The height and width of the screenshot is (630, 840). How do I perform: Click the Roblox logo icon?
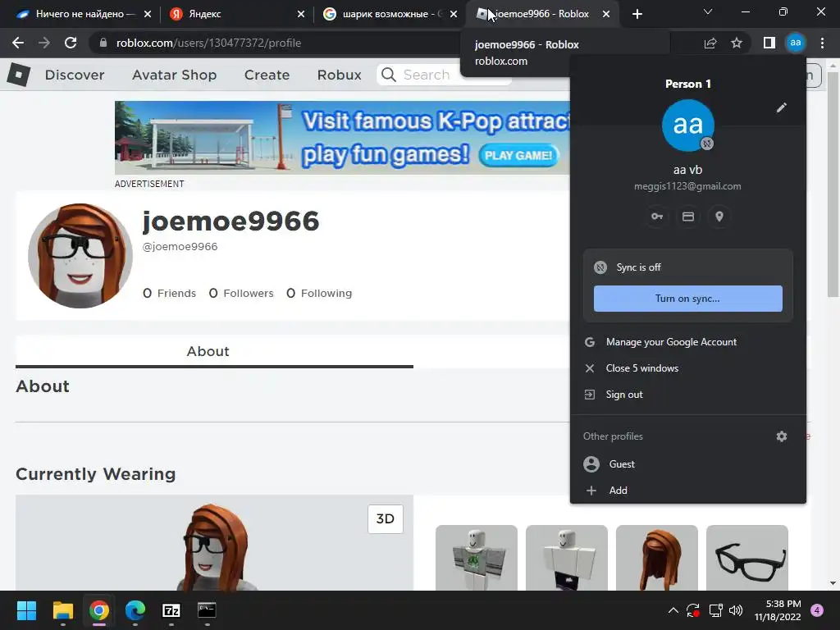click(19, 75)
